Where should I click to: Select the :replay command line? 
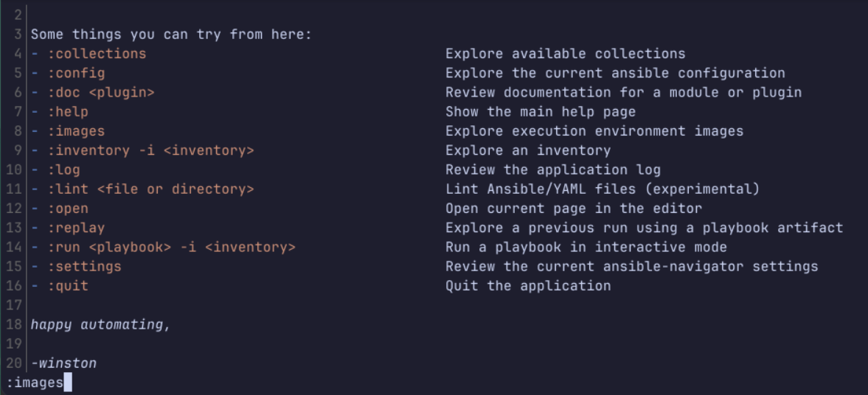[76, 228]
